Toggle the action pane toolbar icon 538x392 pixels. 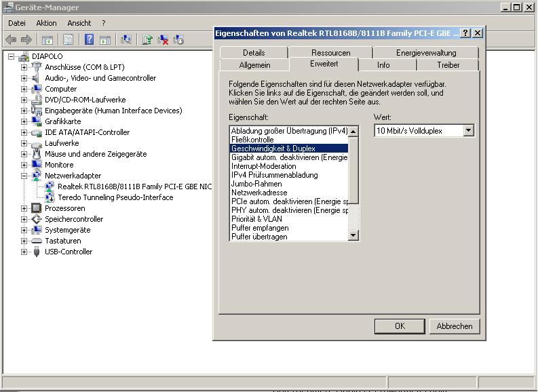(x=105, y=40)
